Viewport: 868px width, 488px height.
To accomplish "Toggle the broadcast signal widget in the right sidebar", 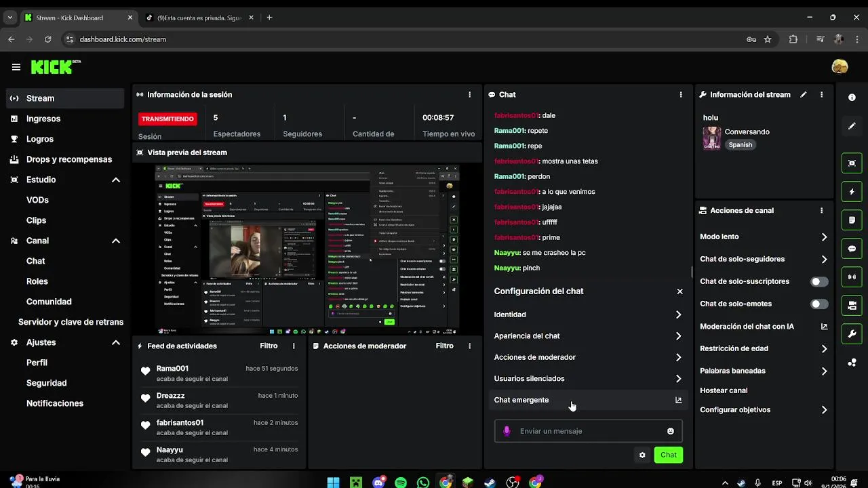I will click(852, 277).
